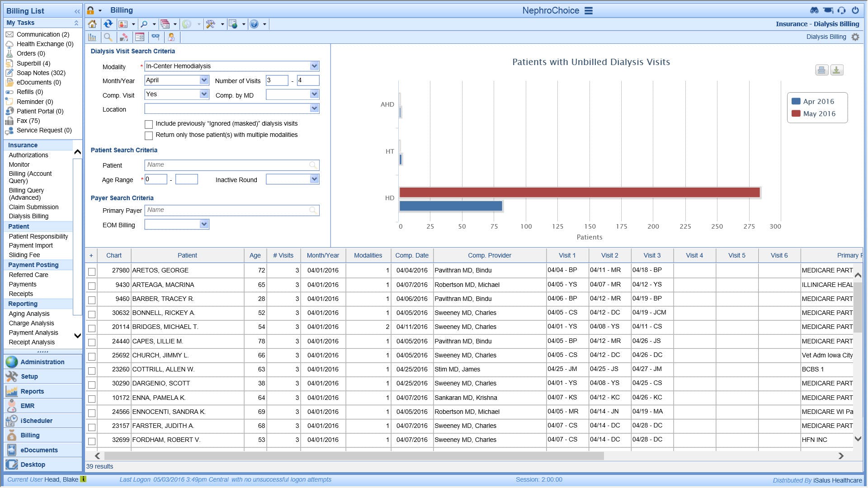Click the Home icon in toolbar
868x488 pixels.
[92, 24]
